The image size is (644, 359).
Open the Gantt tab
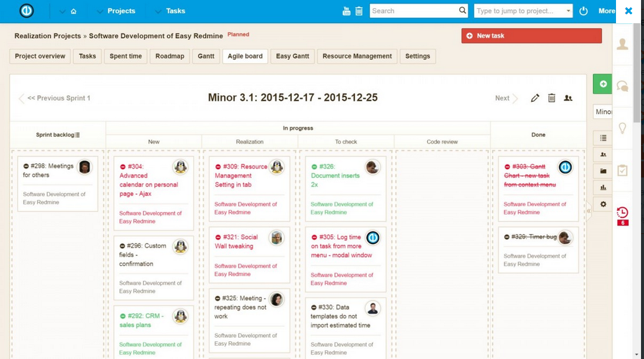coord(206,56)
